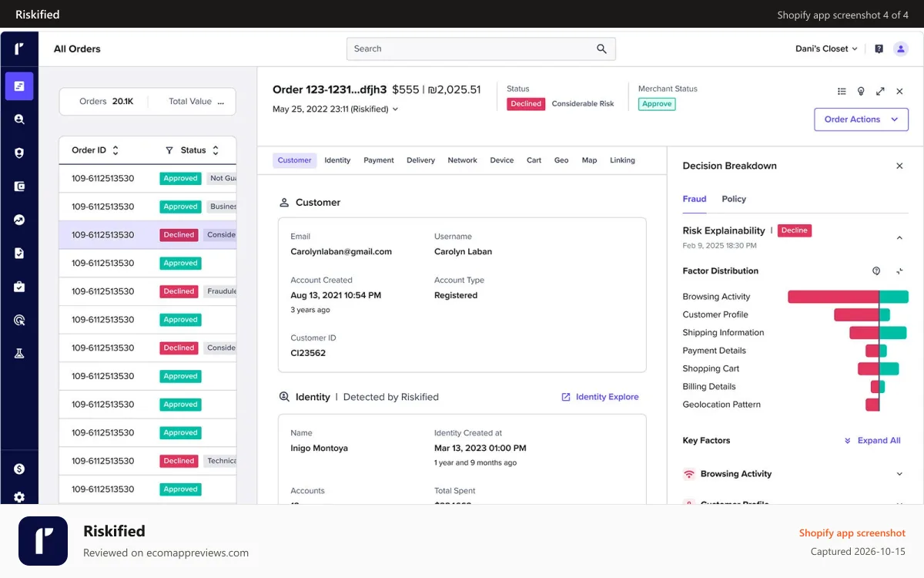924x578 pixels.
Task: Click the Identity Explore link
Action: (600, 397)
